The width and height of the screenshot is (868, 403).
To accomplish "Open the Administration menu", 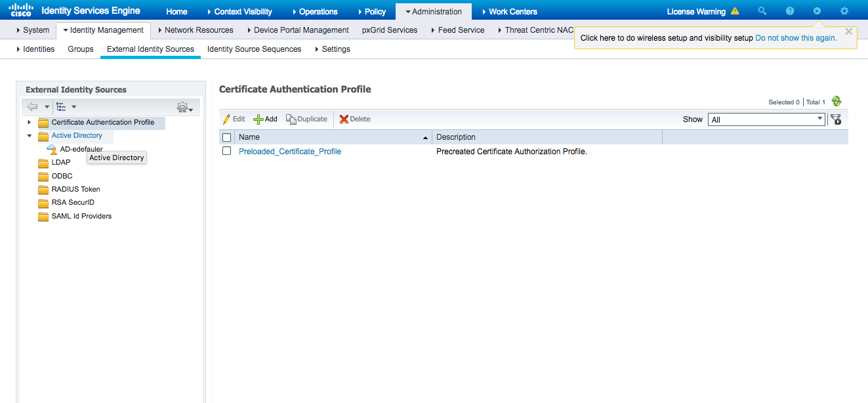I will [x=433, y=11].
